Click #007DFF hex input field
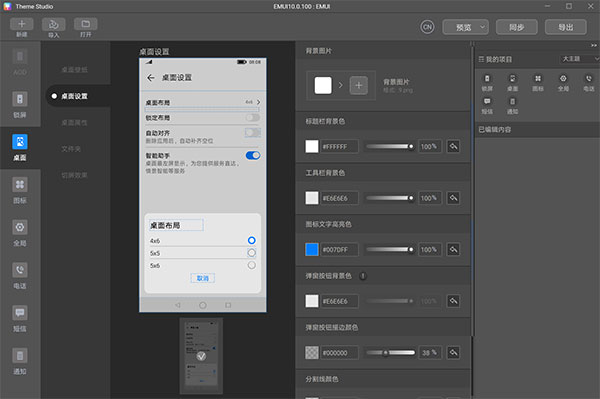600x399 pixels. 339,250
